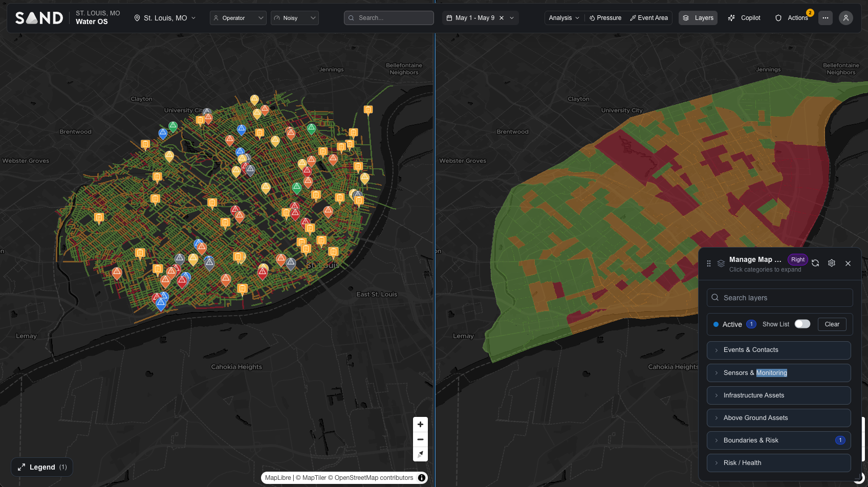Toggle the Layers button in the toolbar
868x487 pixels.
tap(698, 18)
